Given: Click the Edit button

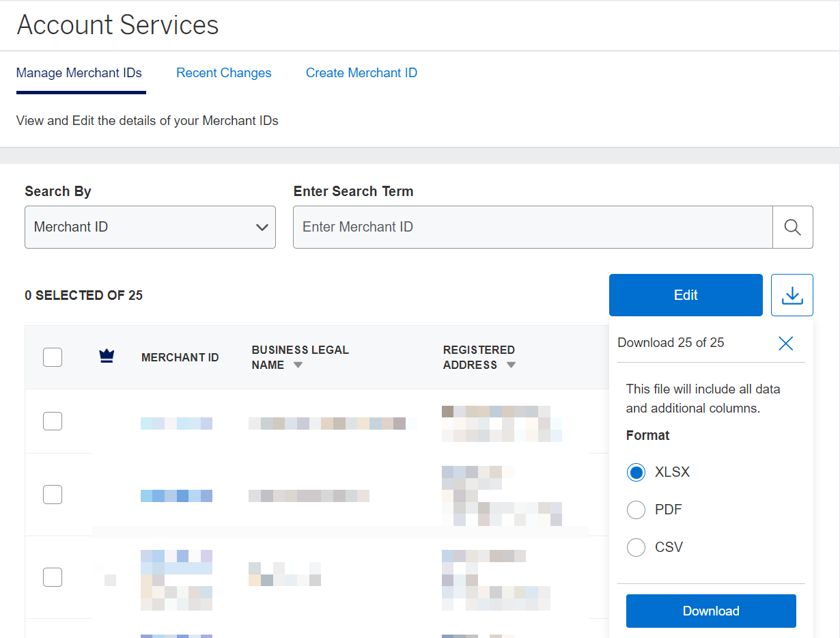Looking at the screenshot, I should (685, 295).
